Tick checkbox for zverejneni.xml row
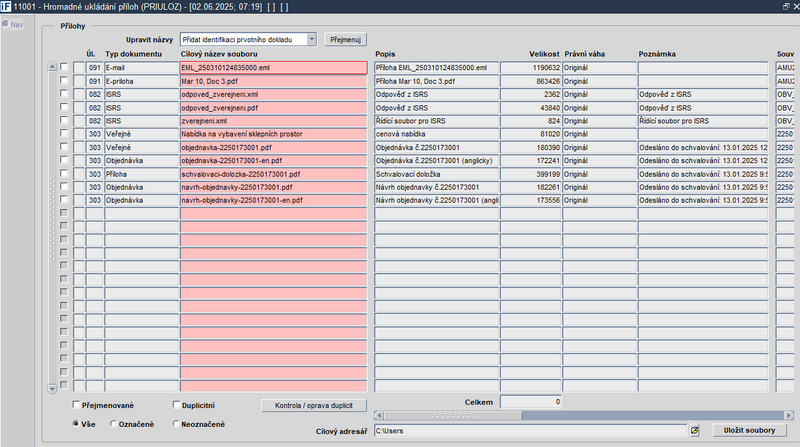Viewport: 800px width, 447px height. 64,120
